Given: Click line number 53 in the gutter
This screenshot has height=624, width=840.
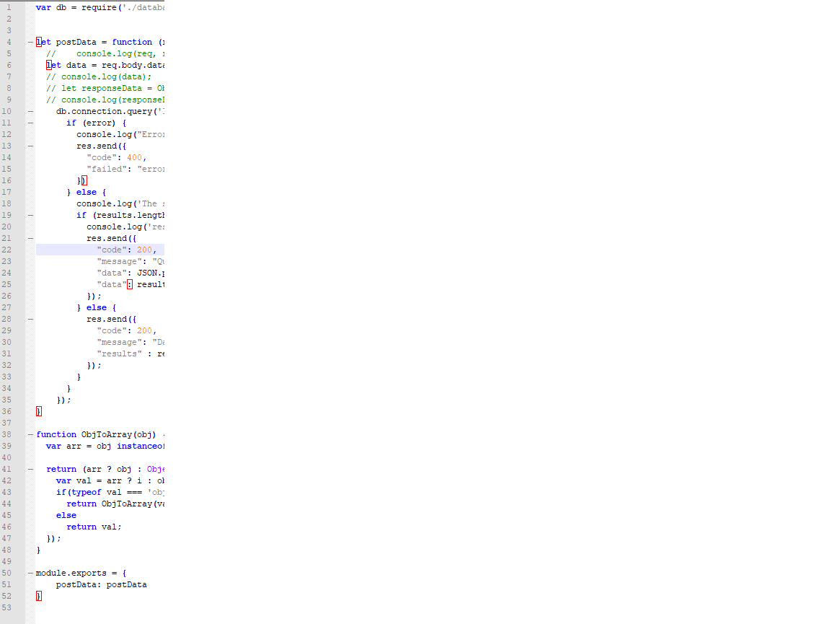Looking at the screenshot, I should [6, 608].
